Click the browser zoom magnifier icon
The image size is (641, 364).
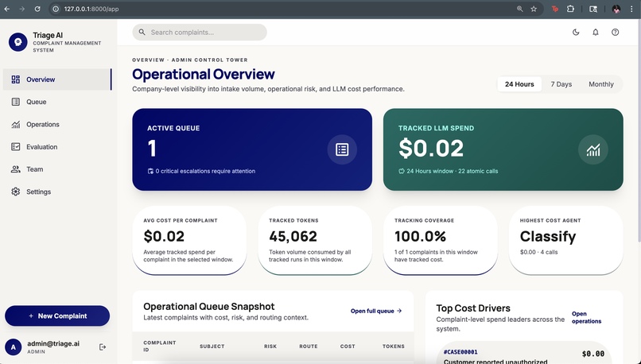coord(519,9)
